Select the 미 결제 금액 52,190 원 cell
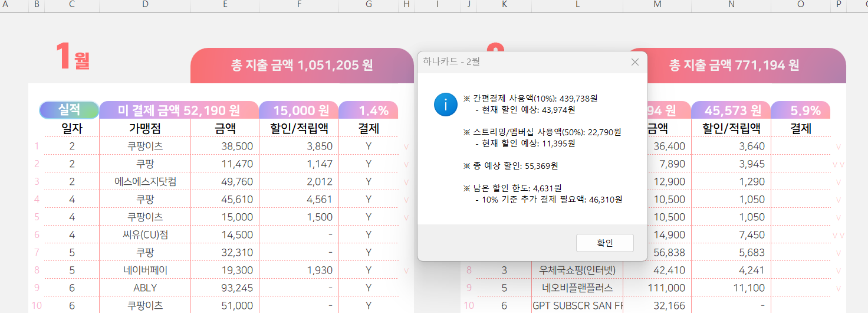 179,110
